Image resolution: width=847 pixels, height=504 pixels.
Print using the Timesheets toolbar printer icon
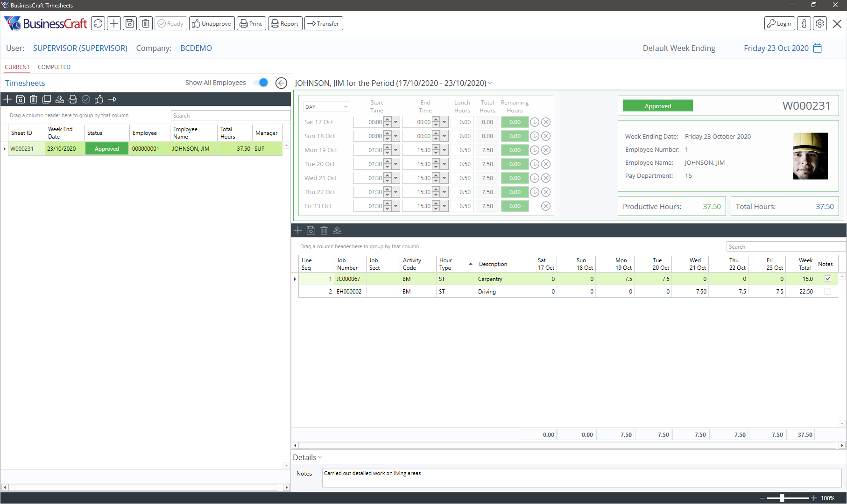(x=73, y=99)
